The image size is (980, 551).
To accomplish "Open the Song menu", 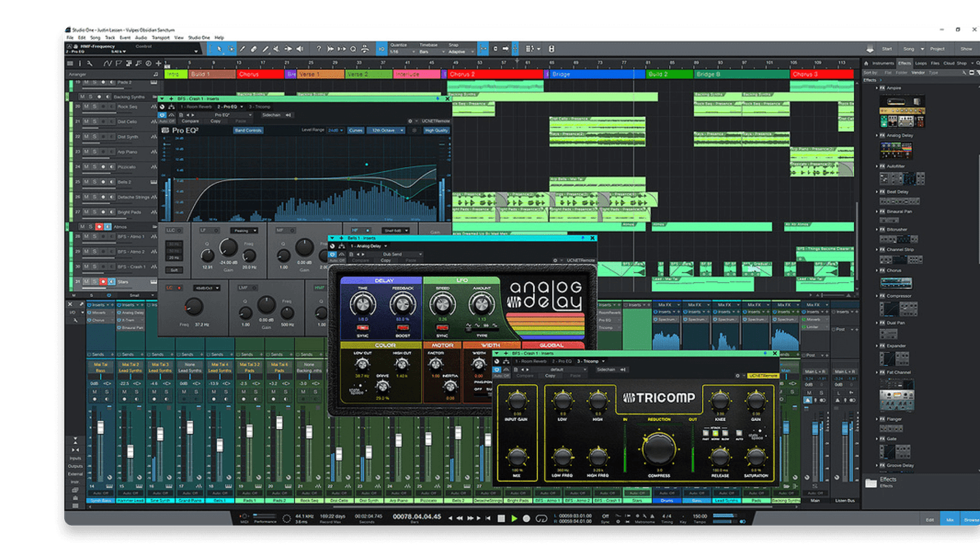I will (x=95, y=37).
